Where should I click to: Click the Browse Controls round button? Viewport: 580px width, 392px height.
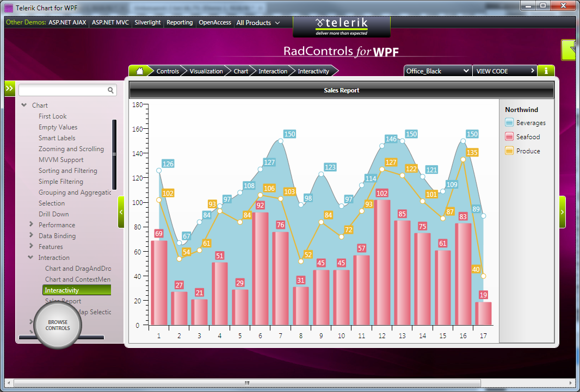click(x=58, y=325)
